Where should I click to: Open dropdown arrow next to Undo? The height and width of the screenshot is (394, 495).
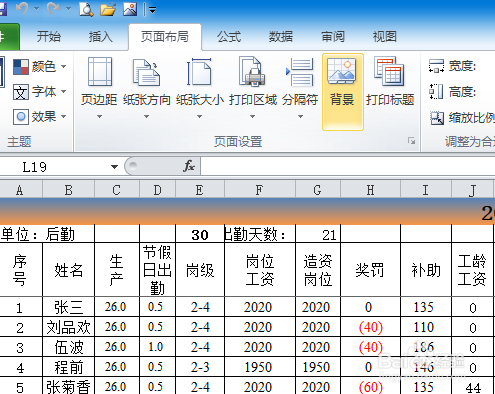point(37,9)
